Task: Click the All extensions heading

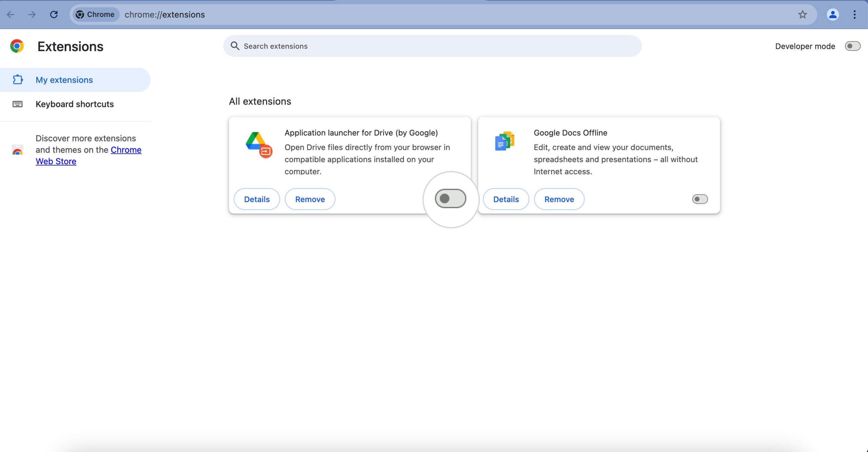Action: pyautogui.click(x=260, y=101)
